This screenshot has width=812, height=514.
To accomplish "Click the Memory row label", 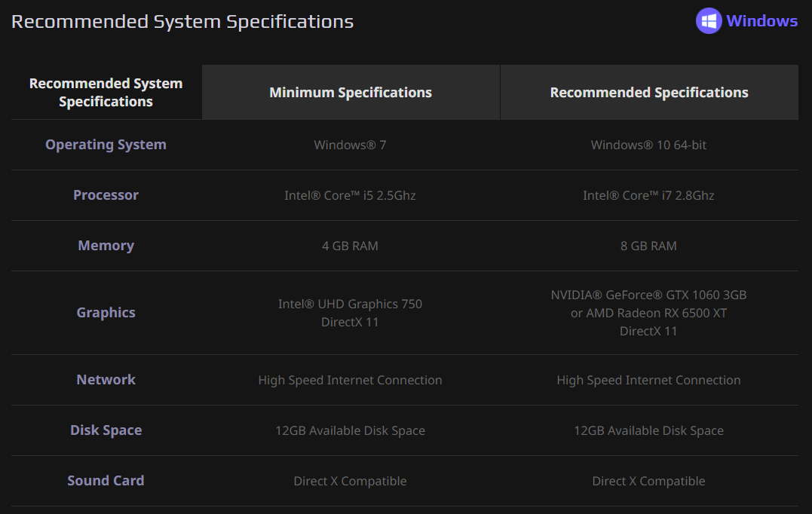I will click(106, 246).
